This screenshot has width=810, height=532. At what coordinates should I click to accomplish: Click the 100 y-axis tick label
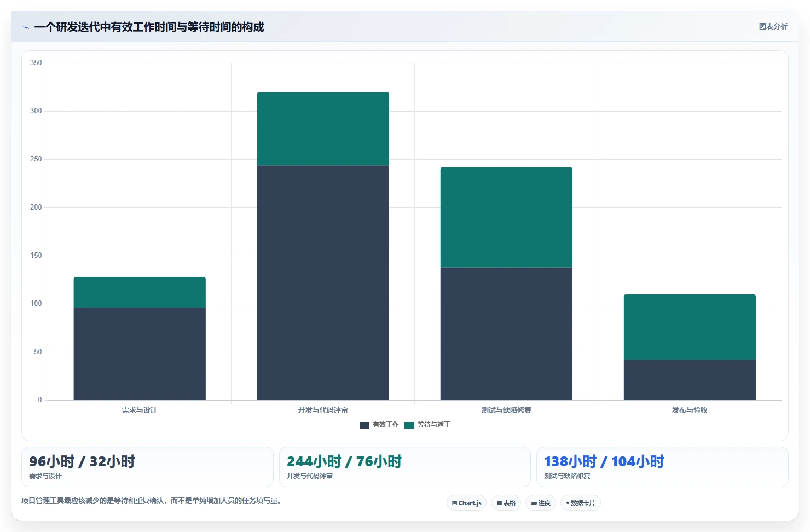36,304
